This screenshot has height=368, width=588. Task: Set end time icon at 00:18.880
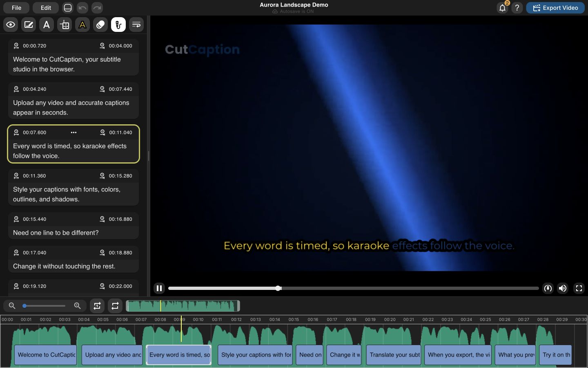102,253
